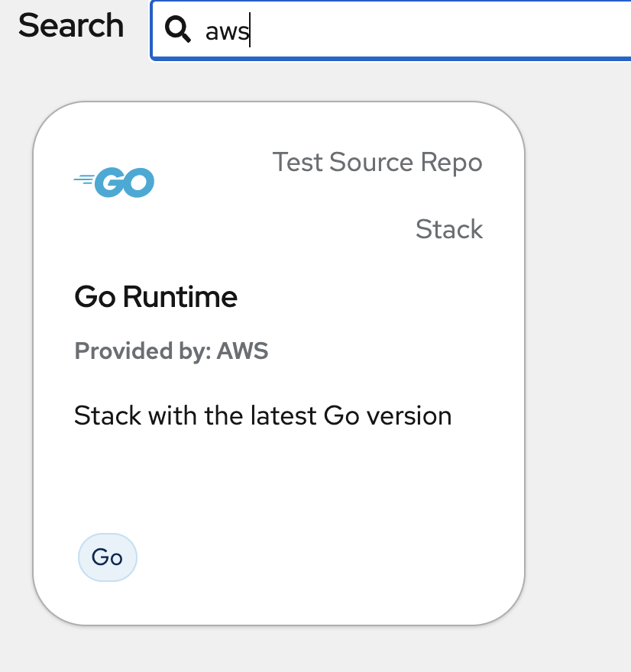Select the 'Go' tag chip

(x=108, y=557)
